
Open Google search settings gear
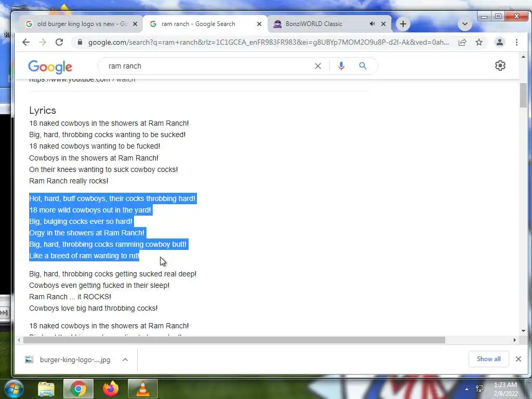[500, 65]
